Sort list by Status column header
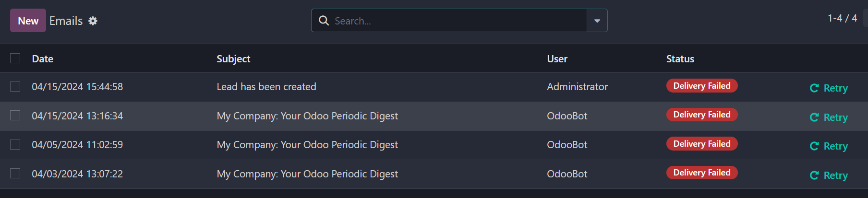868x198 pixels. click(680, 58)
